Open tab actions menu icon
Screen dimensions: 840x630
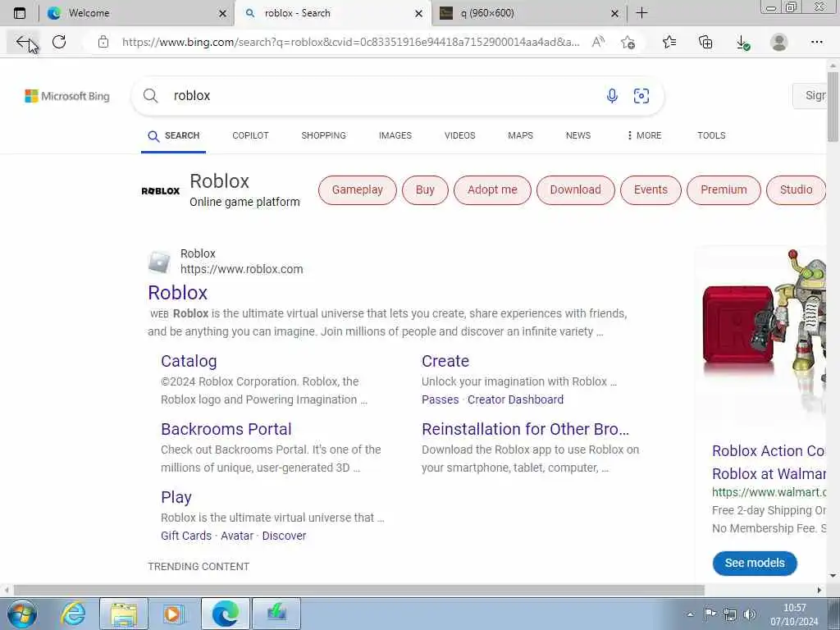[20, 13]
